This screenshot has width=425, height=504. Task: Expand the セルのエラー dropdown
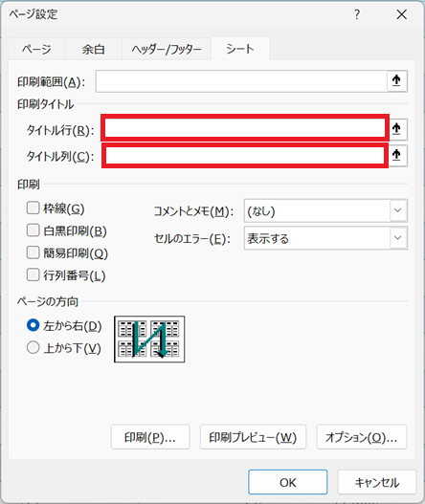pyautogui.click(x=325, y=238)
